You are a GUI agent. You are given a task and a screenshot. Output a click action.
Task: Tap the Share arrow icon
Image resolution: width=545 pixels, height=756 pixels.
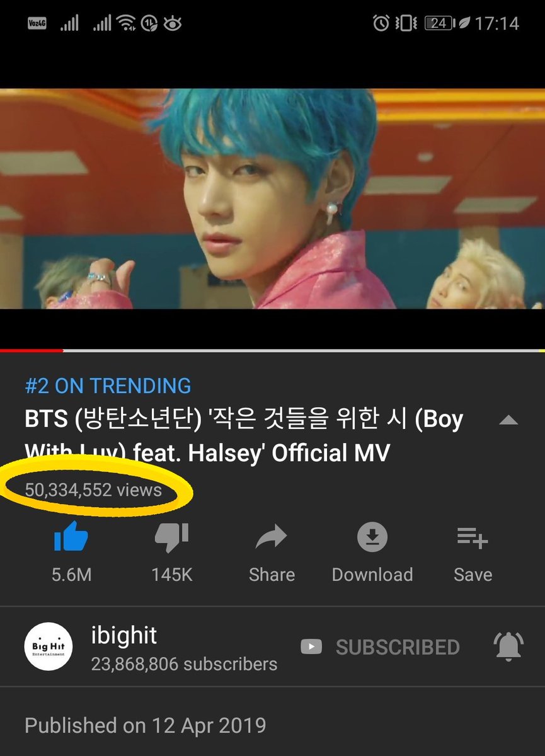pyautogui.click(x=272, y=538)
